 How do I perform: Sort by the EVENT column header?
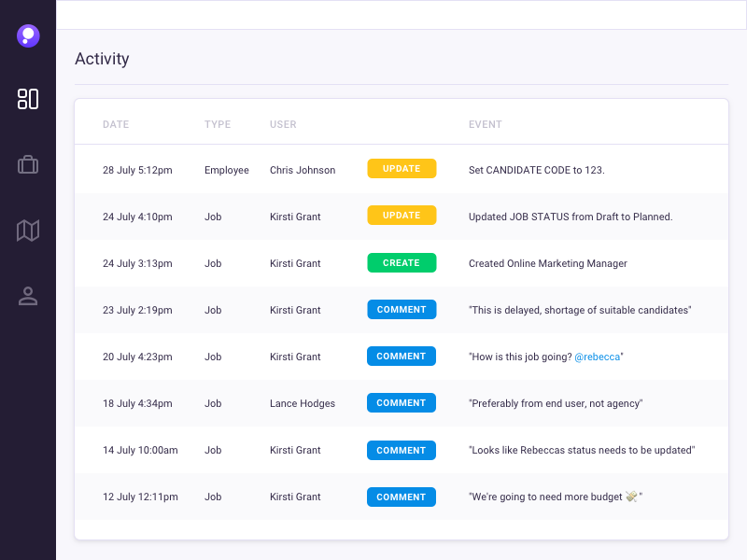pyautogui.click(x=485, y=124)
